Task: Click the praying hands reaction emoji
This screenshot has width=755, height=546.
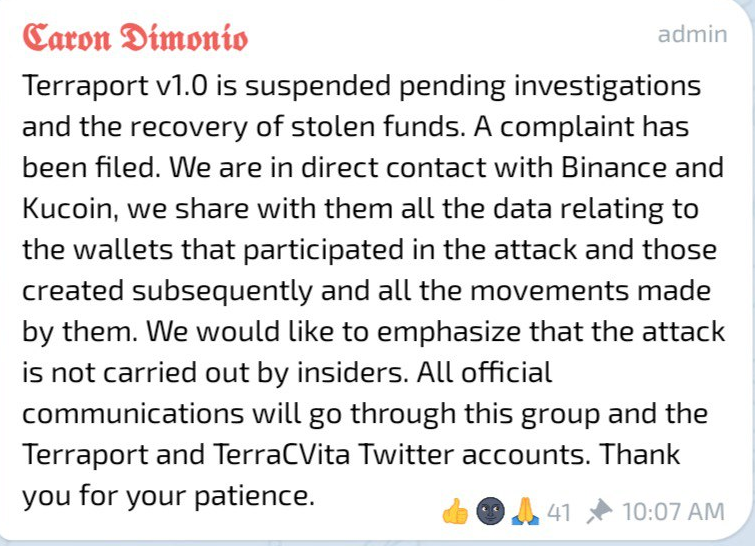Action: pyautogui.click(x=525, y=513)
